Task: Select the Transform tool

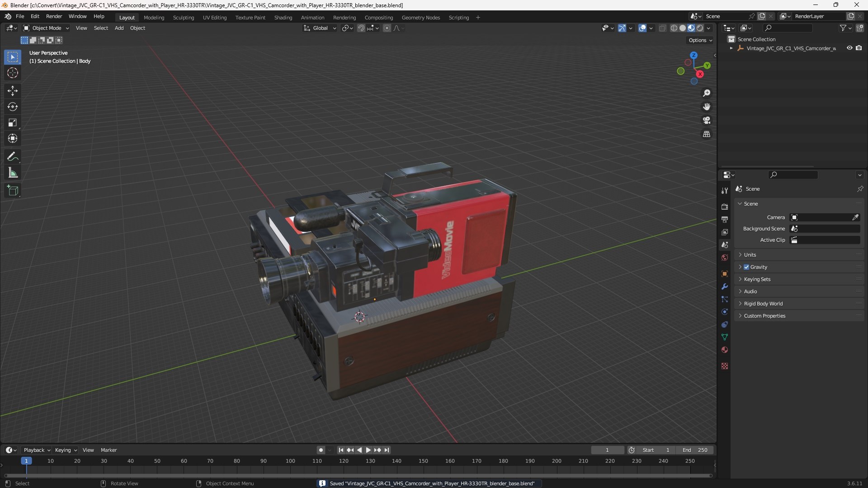Action: click(13, 138)
